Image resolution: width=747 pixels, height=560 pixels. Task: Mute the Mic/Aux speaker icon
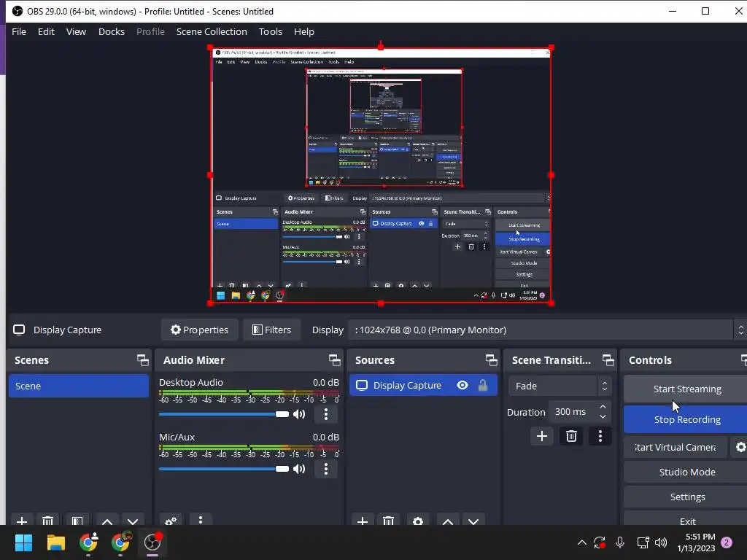[299, 469]
